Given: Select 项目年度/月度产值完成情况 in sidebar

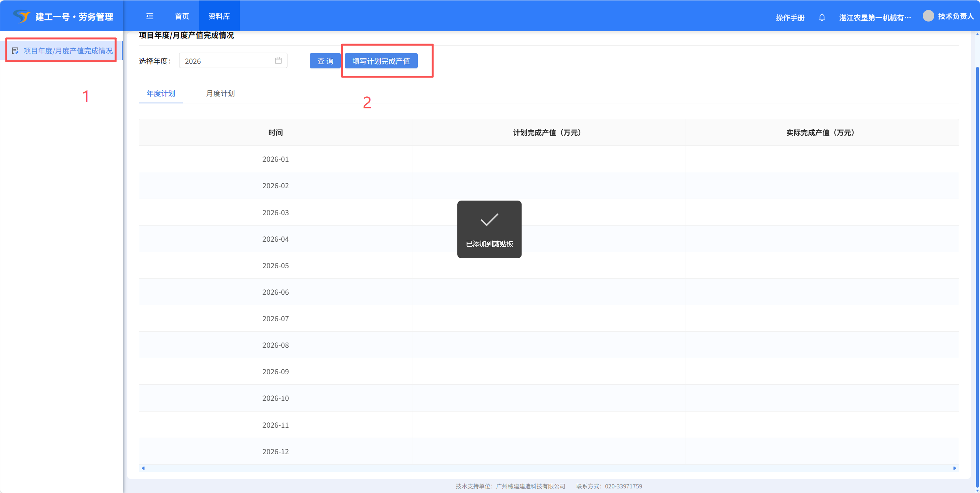Looking at the screenshot, I should point(68,51).
